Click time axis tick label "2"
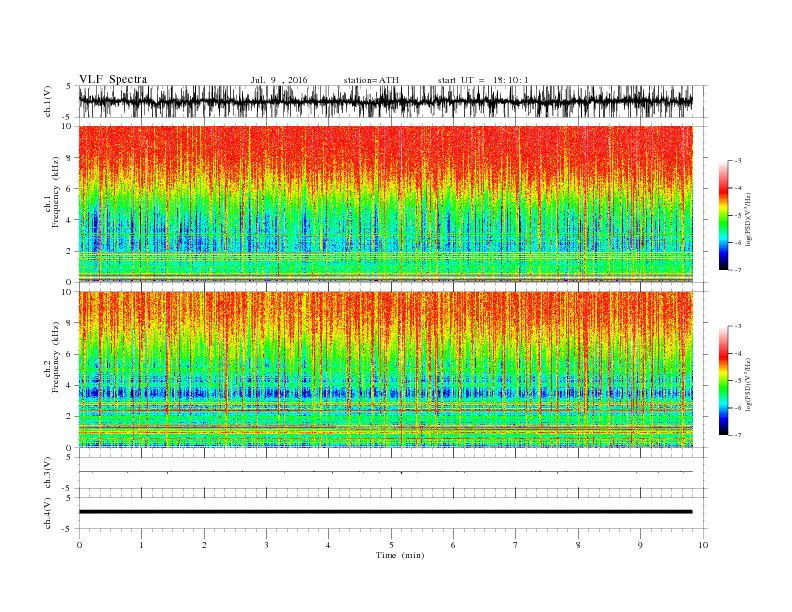792x612 pixels. click(x=204, y=545)
